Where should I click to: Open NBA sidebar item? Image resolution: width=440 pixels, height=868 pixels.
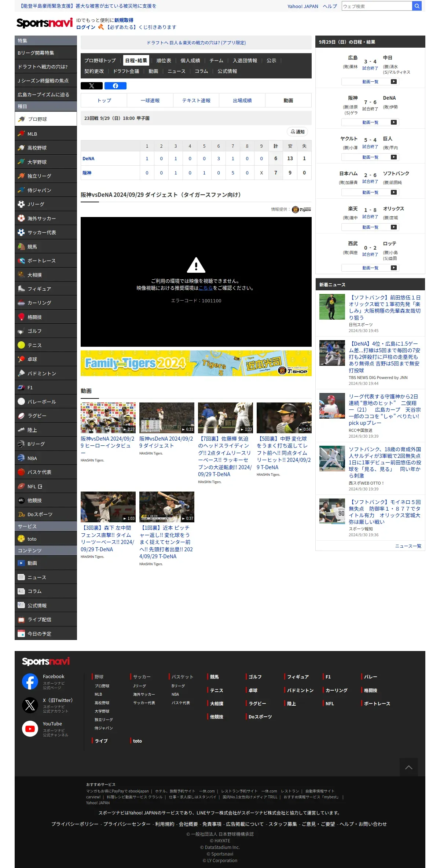click(x=46, y=458)
